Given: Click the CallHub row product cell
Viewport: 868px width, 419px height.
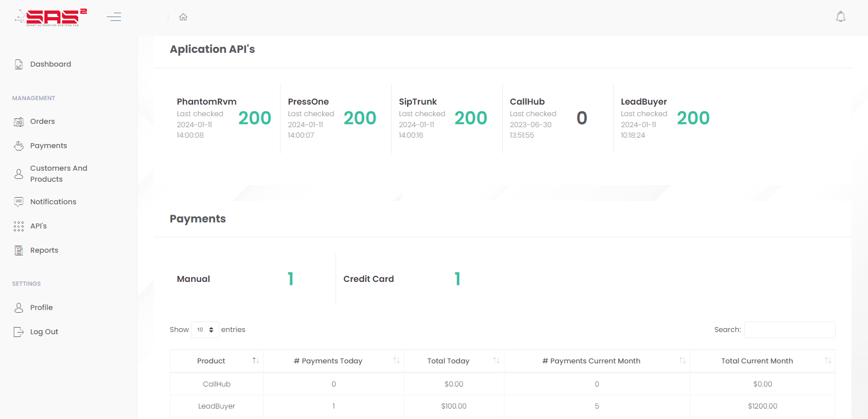Looking at the screenshot, I should point(217,384).
